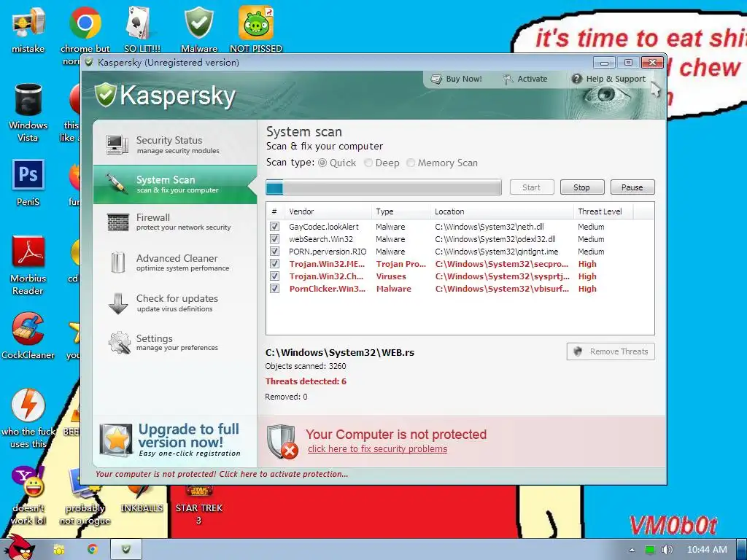Select the Quick scan type
The image size is (747, 560).
337,163
